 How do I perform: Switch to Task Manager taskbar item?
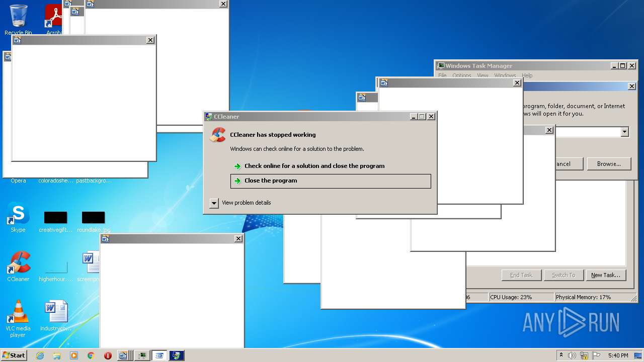[x=142, y=355]
